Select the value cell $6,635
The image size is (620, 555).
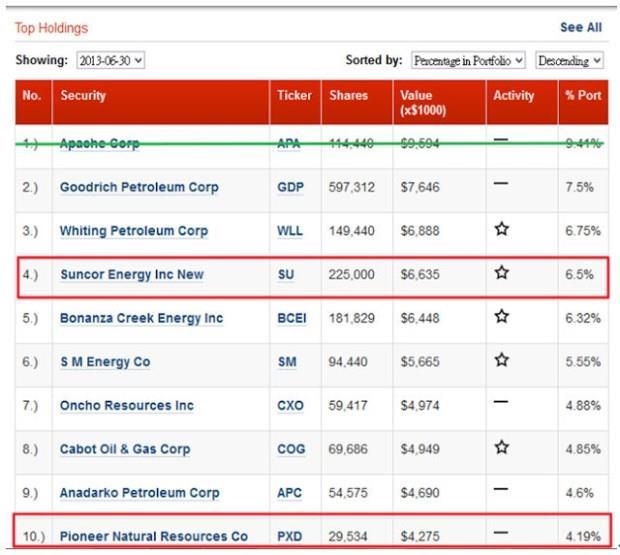tap(420, 274)
